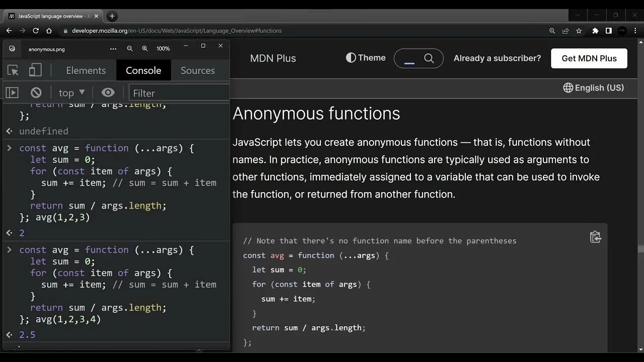Switch to the Elements tab
This screenshot has width=644, height=362.
click(86, 70)
